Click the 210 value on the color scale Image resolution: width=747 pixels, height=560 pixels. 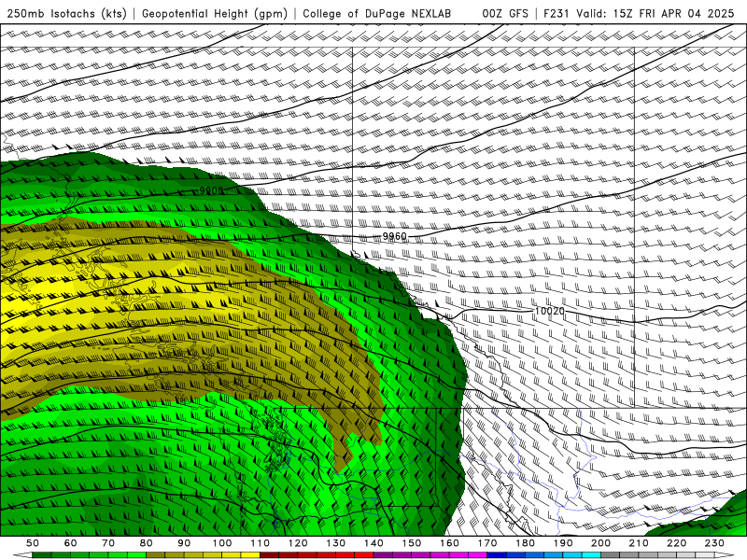click(x=639, y=543)
